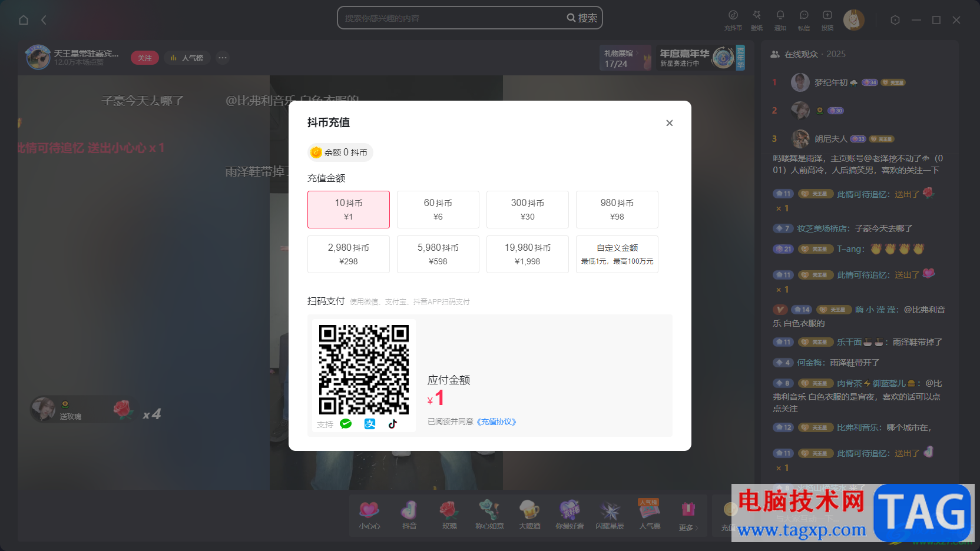Viewport: 980px width, 551px height.
Task: Click the chat username T-ang
Action: (849, 249)
